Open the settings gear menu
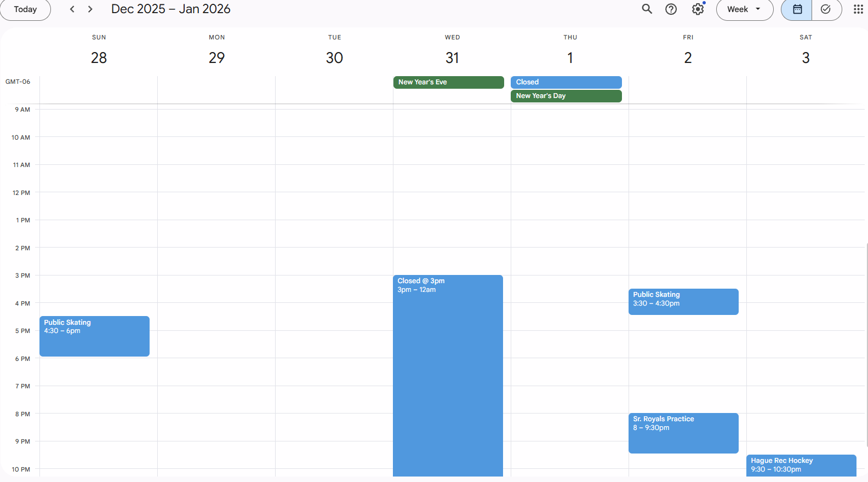This screenshot has height=482, width=868. [698, 9]
